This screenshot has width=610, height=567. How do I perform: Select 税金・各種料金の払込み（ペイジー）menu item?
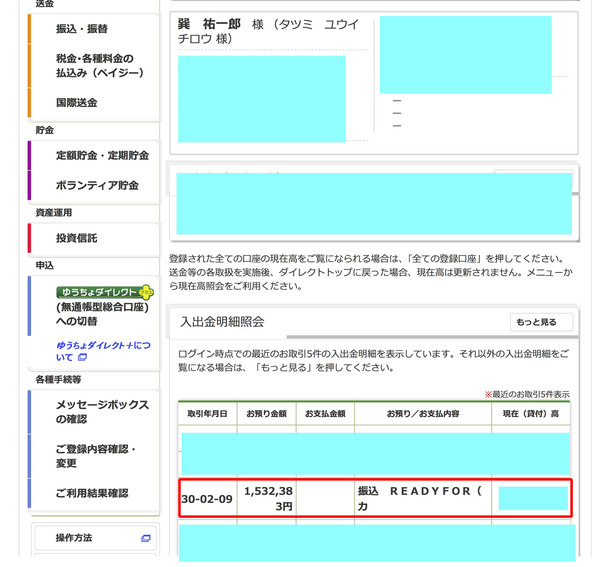click(x=100, y=66)
